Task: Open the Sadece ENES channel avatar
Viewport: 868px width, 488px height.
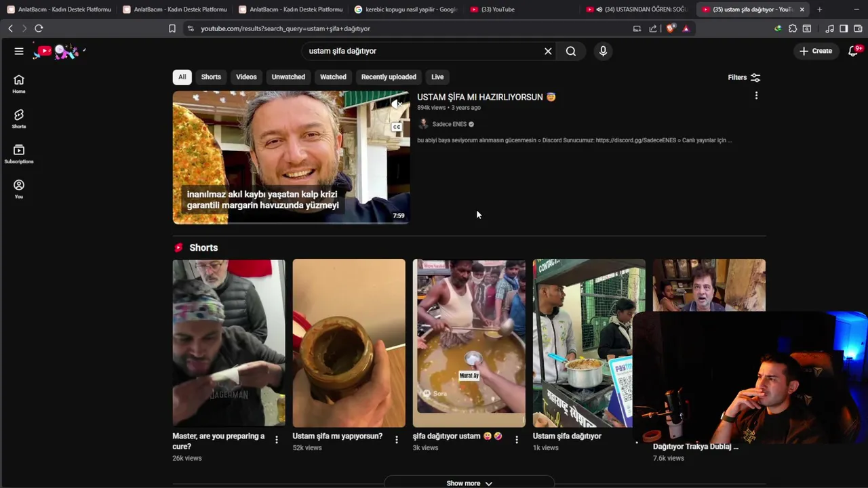Action: (x=423, y=124)
